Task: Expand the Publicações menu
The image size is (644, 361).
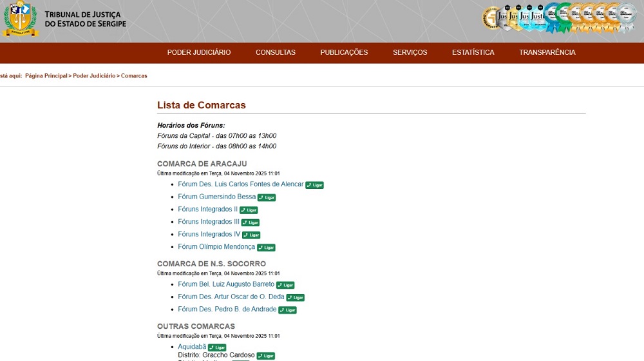Action: pyautogui.click(x=344, y=53)
